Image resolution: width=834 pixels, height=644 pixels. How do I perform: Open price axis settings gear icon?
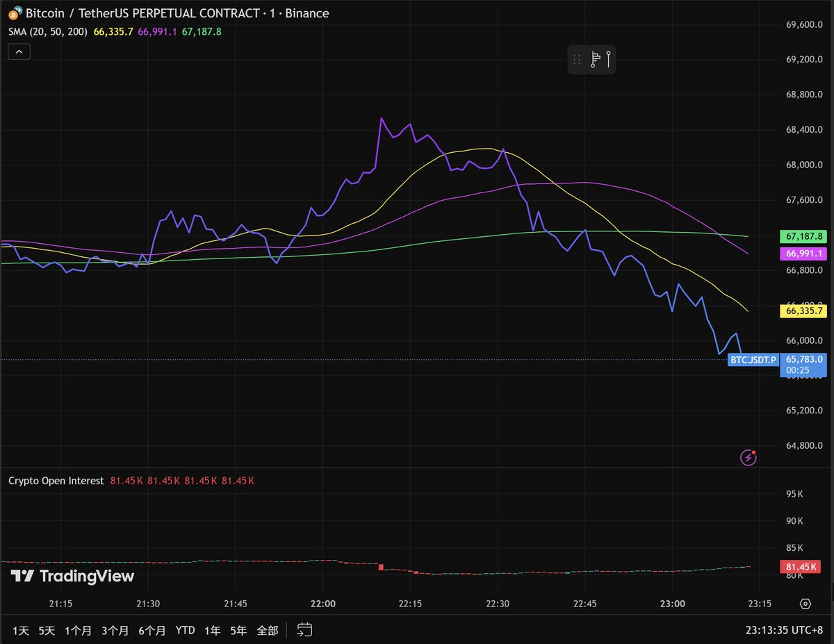[806, 603]
